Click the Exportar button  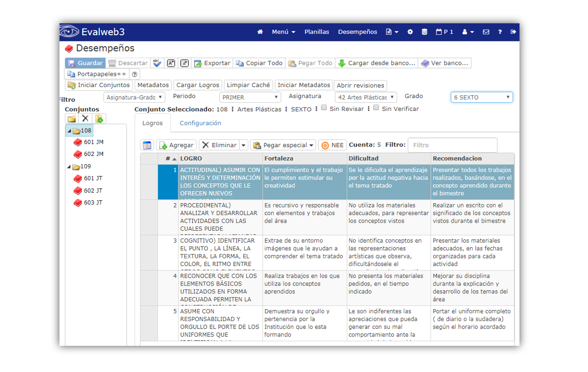tap(212, 63)
